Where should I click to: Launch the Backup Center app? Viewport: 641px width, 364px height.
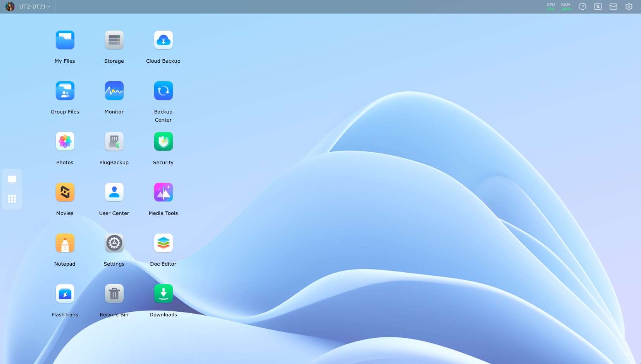(x=163, y=91)
